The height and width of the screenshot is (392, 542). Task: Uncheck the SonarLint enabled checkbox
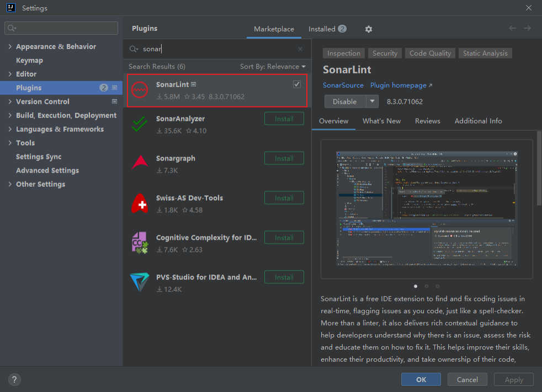point(296,84)
